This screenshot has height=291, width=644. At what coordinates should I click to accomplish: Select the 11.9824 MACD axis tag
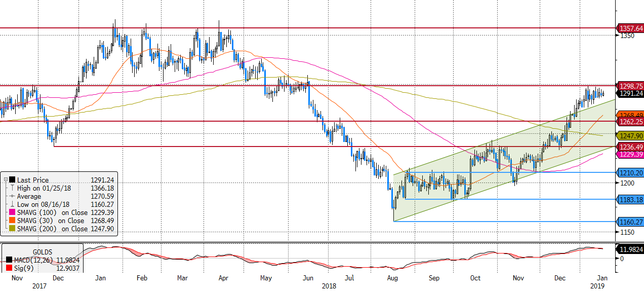pos(630,249)
